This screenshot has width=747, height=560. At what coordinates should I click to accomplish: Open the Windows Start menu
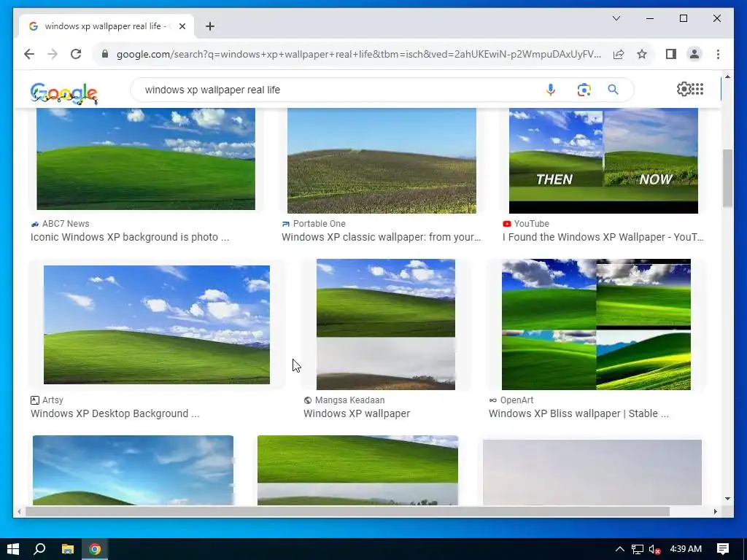[x=13, y=549]
